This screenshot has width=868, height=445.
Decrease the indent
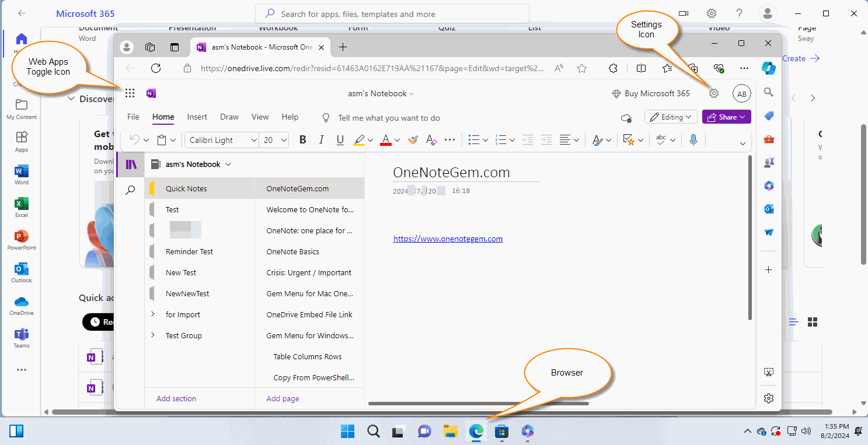click(527, 140)
